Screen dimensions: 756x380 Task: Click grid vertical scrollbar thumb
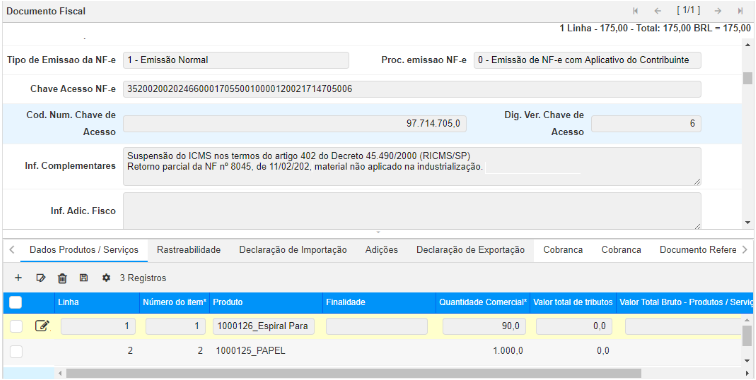coord(746,336)
